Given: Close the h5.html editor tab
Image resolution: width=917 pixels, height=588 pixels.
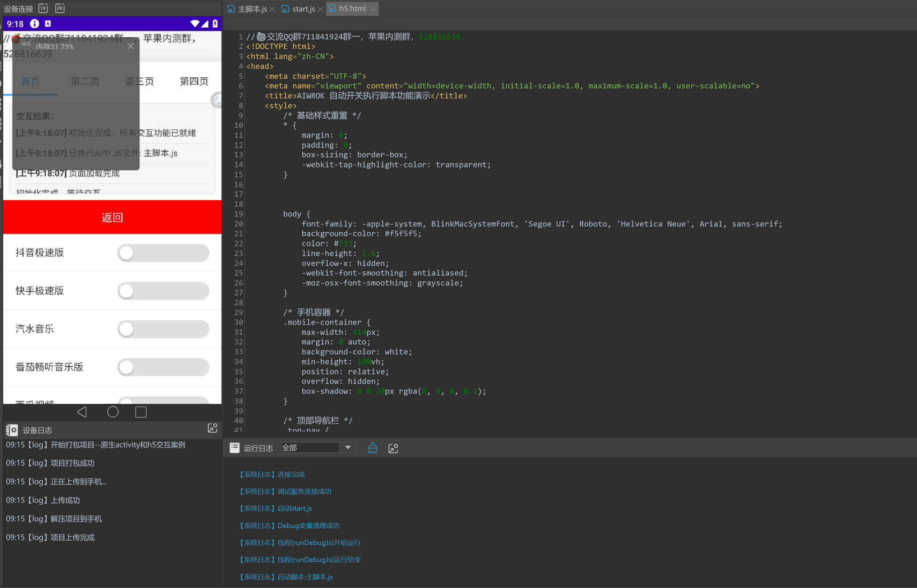Looking at the screenshot, I should click(x=373, y=9).
